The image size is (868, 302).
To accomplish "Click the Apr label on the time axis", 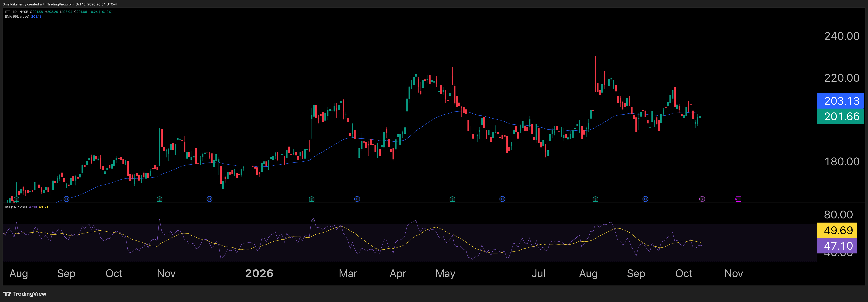I will [398, 273].
